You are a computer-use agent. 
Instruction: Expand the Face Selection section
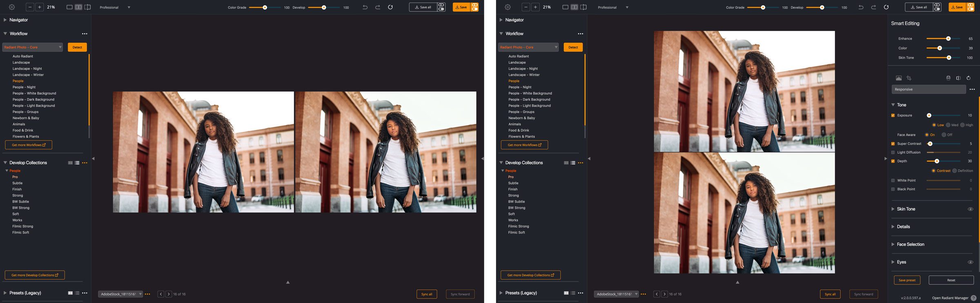(x=910, y=245)
